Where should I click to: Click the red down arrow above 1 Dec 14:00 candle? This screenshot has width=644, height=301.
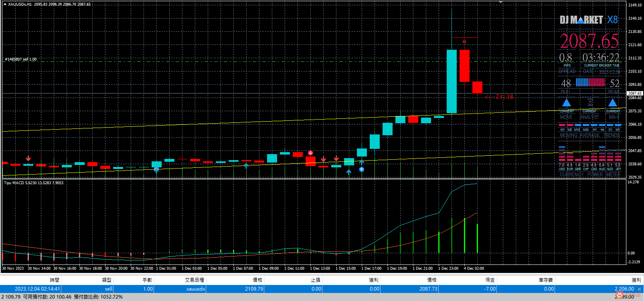coord(323,159)
